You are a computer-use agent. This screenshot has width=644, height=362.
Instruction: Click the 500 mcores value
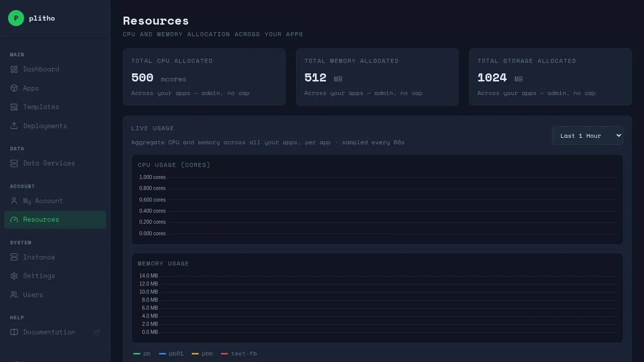coord(159,78)
